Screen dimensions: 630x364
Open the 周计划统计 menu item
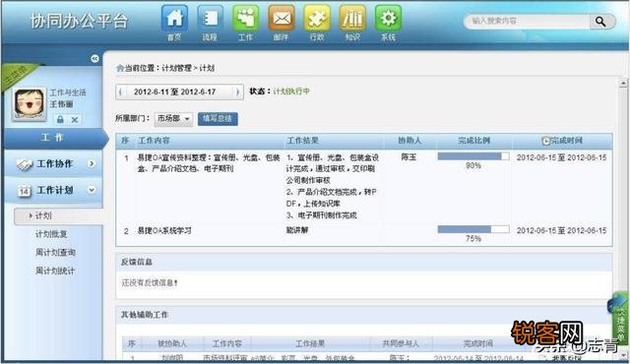click(55, 271)
